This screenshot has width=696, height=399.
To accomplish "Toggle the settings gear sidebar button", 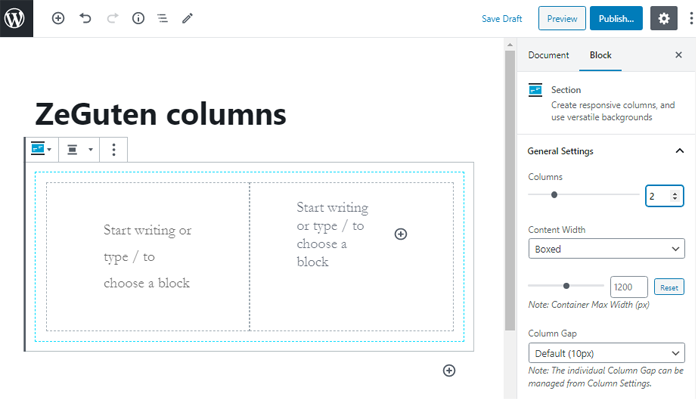I will 664,18.
